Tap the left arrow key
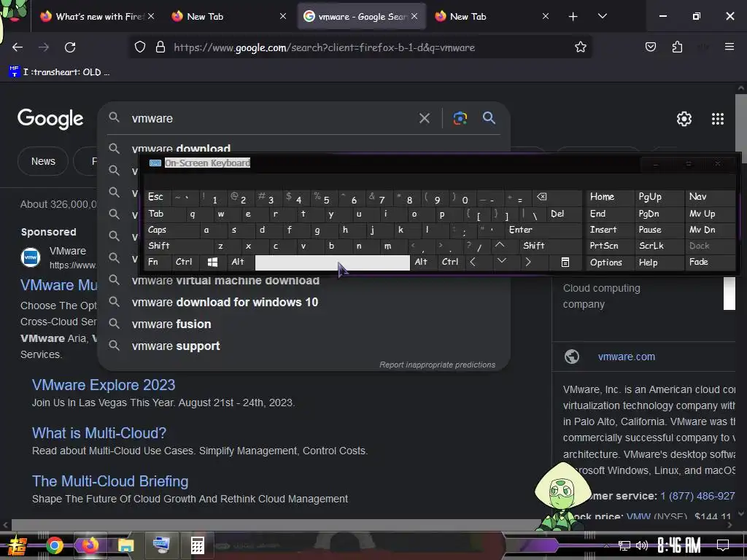747x560 pixels. click(x=473, y=262)
